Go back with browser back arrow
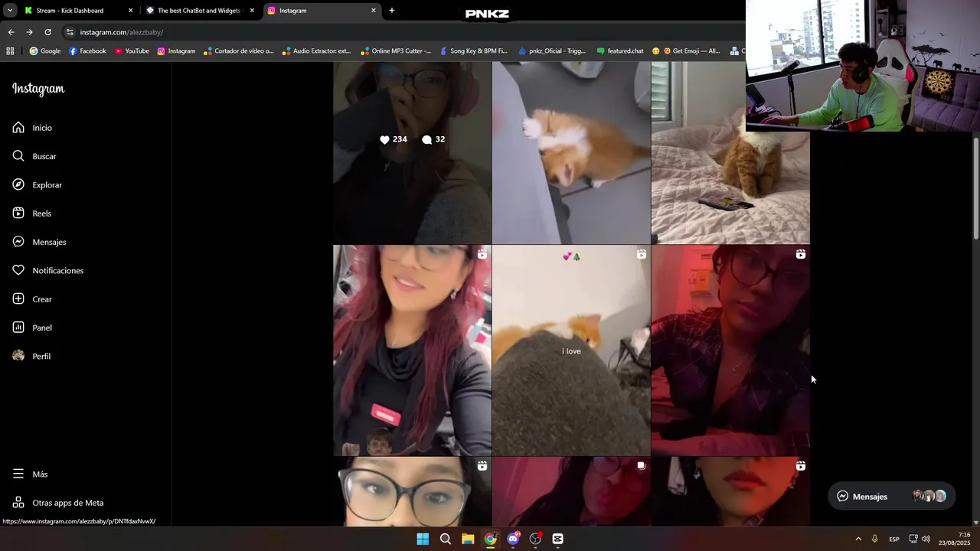 pos(11,32)
